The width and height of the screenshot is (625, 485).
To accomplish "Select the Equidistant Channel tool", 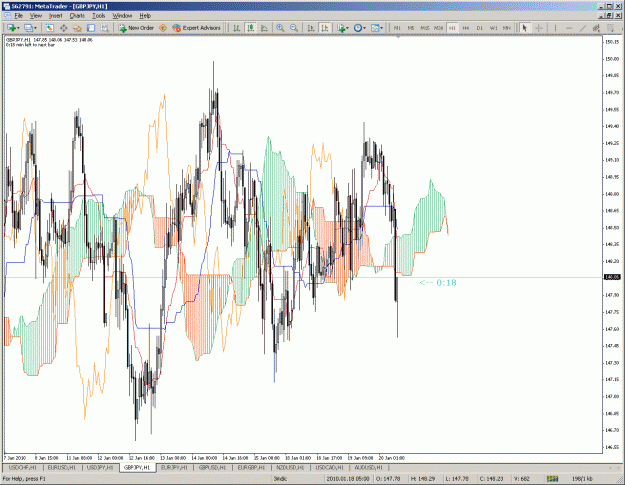I will [596, 28].
